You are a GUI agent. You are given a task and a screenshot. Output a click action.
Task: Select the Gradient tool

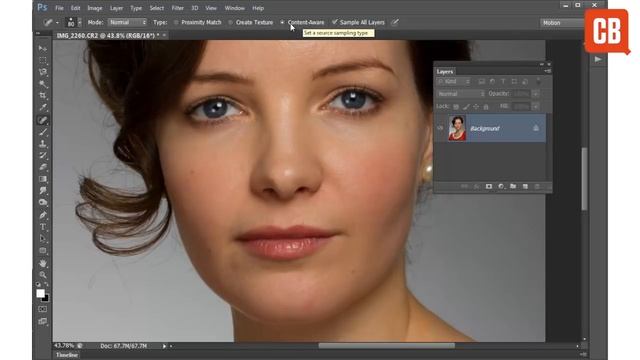point(42,179)
